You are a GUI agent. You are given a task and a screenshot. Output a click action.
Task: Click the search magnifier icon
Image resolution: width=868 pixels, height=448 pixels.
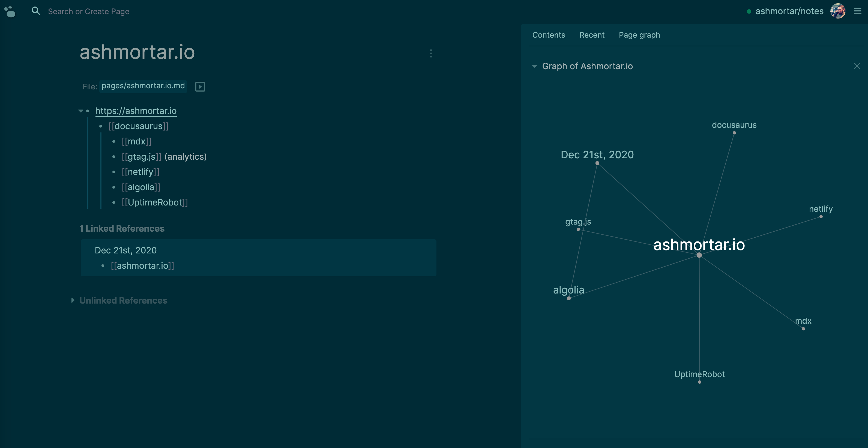(36, 11)
